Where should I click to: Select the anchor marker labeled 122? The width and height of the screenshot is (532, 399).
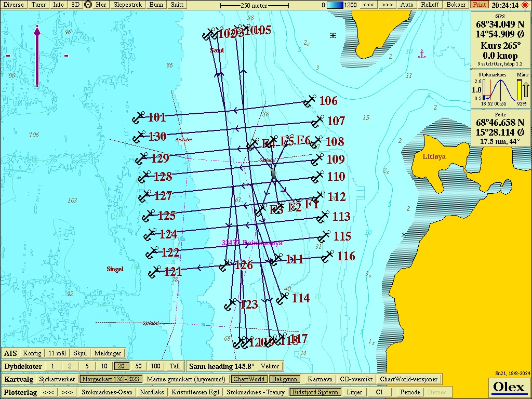[x=152, y=252]
